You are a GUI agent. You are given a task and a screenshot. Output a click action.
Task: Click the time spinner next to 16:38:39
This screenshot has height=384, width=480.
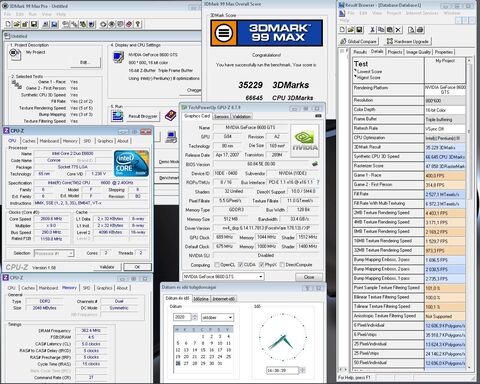(x=302, y=370)
